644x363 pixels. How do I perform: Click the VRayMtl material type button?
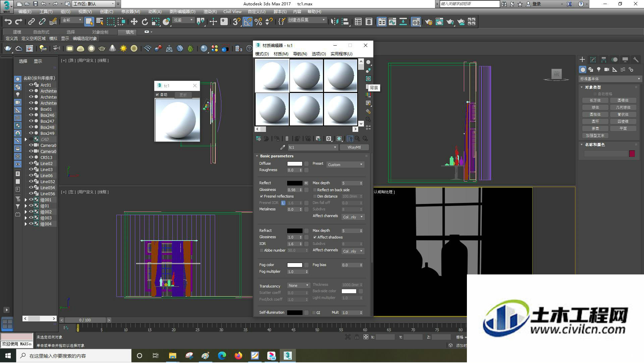point(354,148)
